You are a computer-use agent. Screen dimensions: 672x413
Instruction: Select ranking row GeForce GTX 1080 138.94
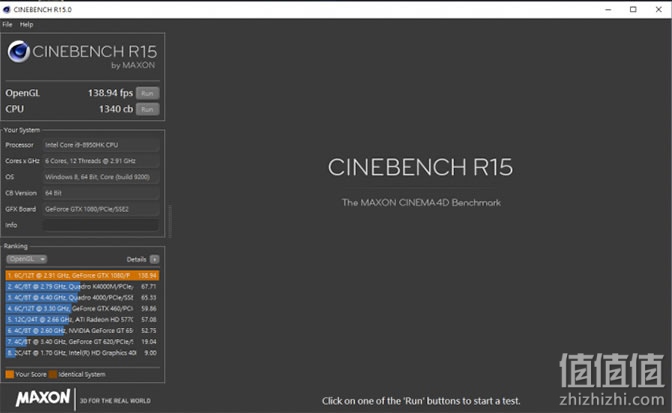pyautogui.click(x=82, y=275)
